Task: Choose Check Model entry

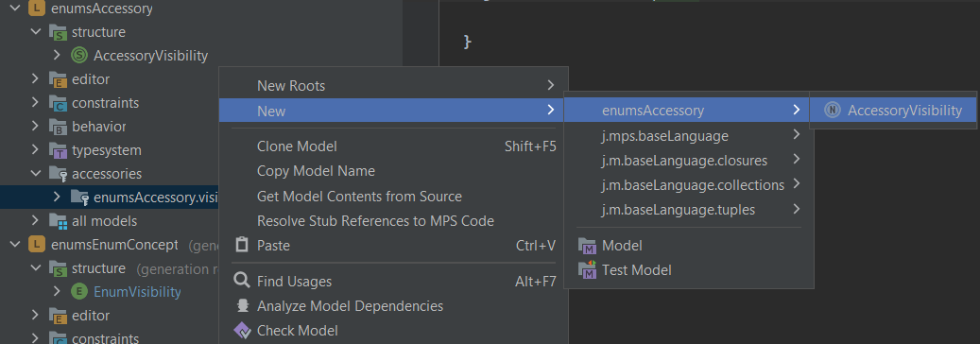Action: click(393, 330)
